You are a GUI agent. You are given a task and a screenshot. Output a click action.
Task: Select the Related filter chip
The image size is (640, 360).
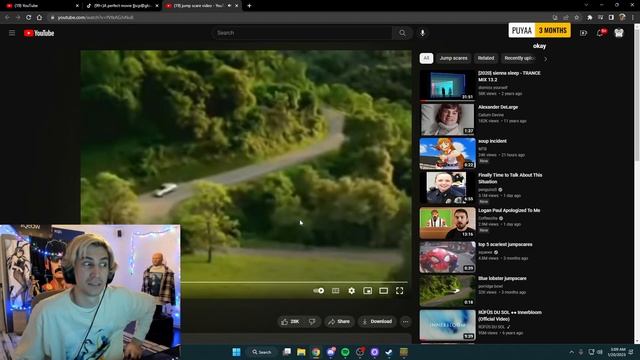point(486,58)
